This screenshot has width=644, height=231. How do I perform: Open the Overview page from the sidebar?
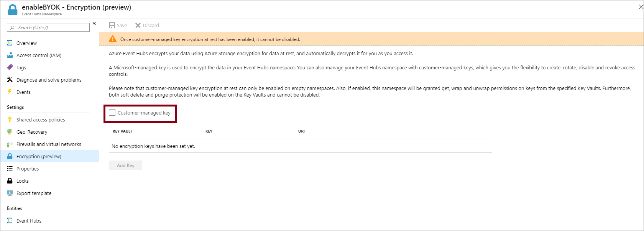pyautogui.click(x=26, y=43)
